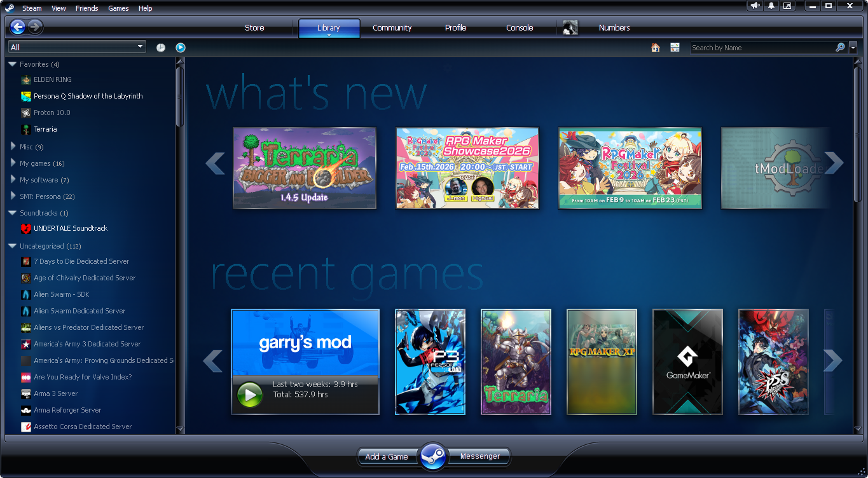Open notifications bell icon
This screenshot has height=478, width=868.
pos(771,6)
